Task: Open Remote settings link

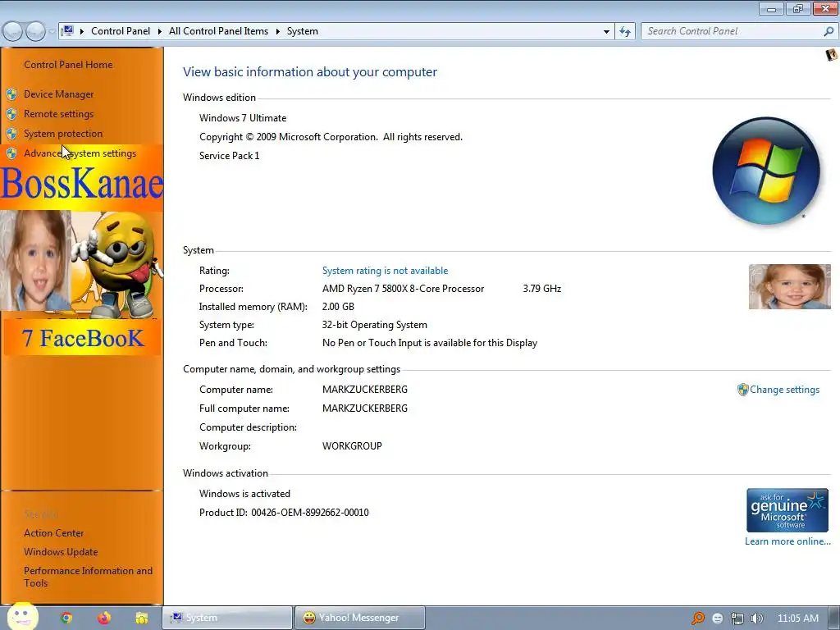Action: [58, 114]
